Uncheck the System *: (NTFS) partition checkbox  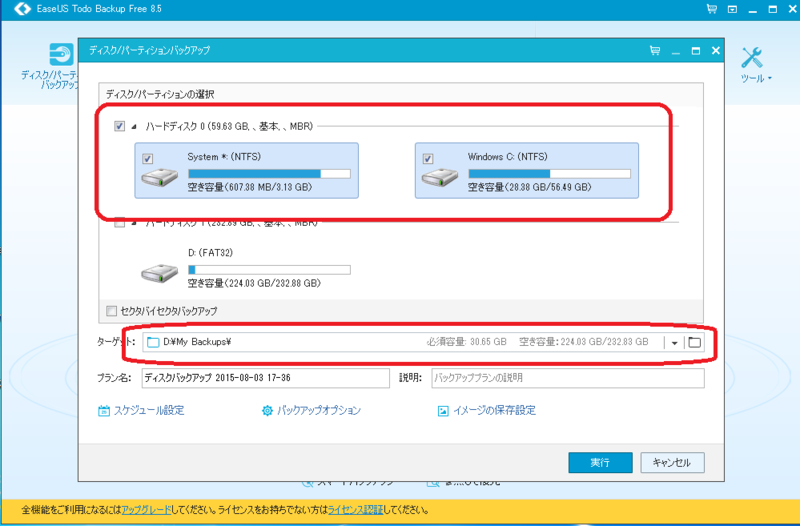tap(147, 159)
